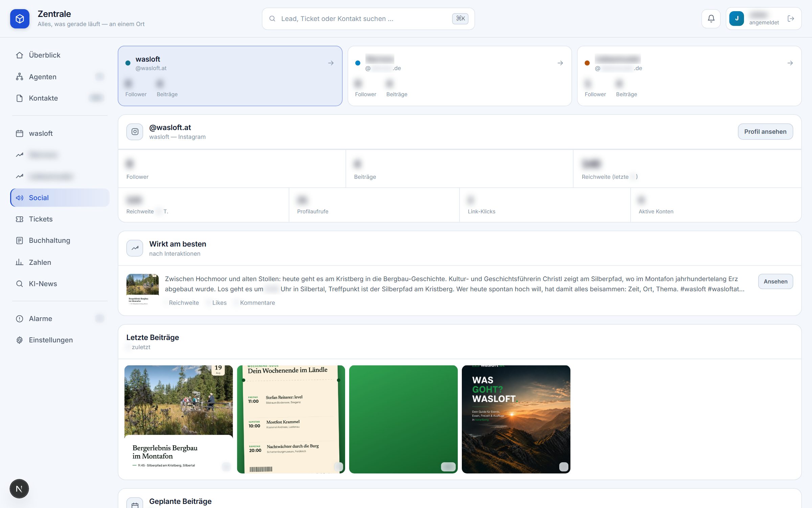Focus the Lead, Ticket oder Kontakt search field
Screen dimensions: 812x508
368,19
